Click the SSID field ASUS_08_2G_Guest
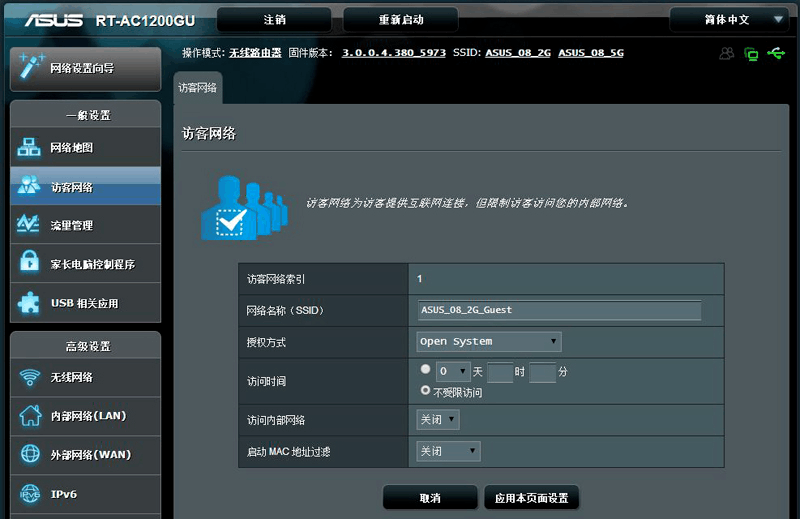800x519 pixels. click(x=559, y=310)
